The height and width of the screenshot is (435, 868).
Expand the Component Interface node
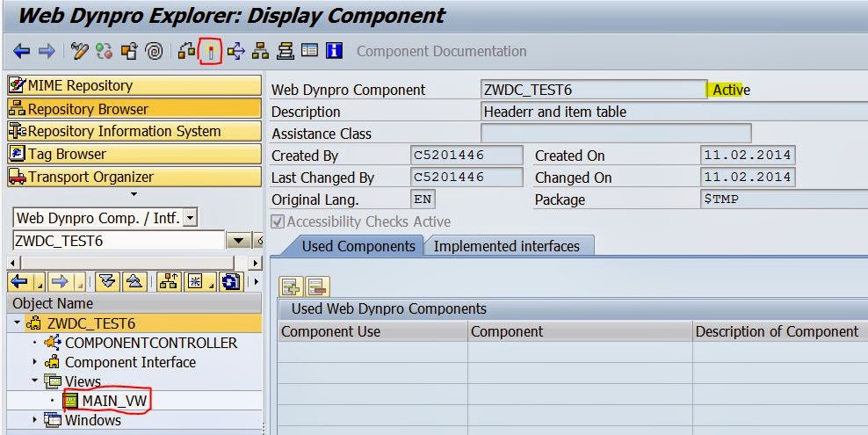35,362
